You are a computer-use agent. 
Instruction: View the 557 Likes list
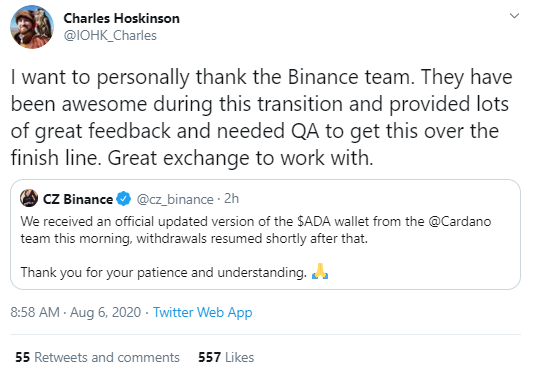point(226,357)
